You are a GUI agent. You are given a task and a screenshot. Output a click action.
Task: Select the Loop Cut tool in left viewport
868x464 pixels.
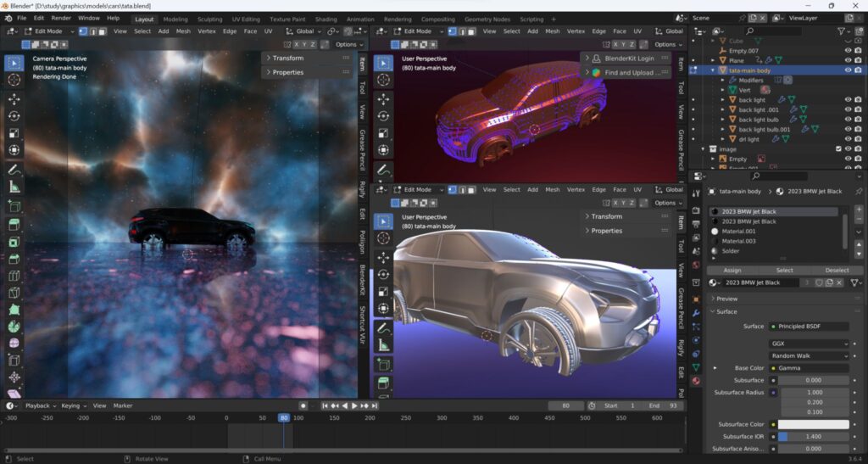click(14, 275)
